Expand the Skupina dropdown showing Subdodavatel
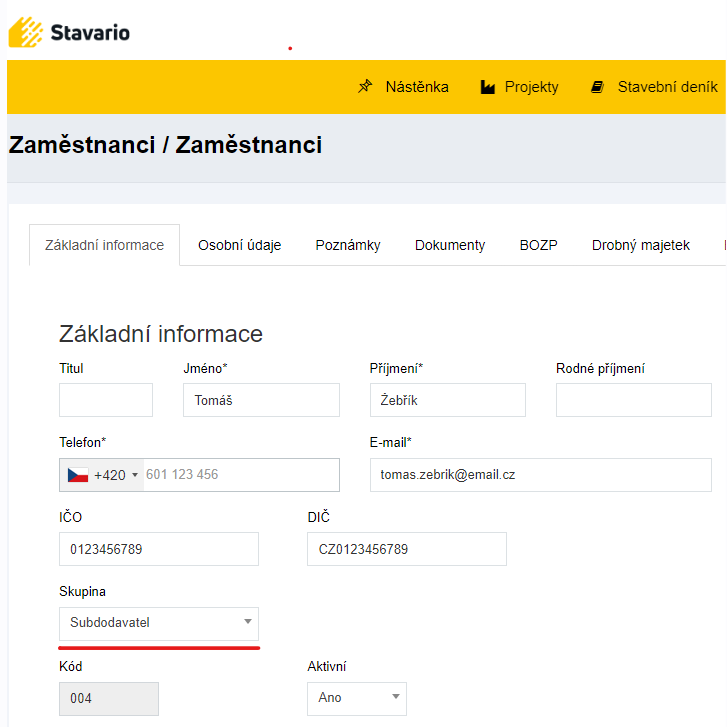This screenshot has height=727, width=727. (x=159, y=623)
